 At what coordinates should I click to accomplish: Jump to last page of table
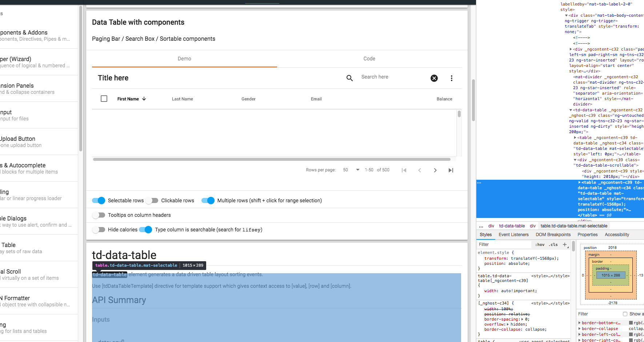tap(451, 170)
